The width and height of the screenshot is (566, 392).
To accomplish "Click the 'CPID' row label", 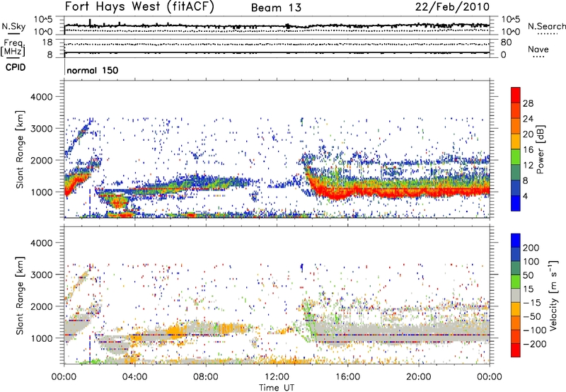I will [16, 67].
